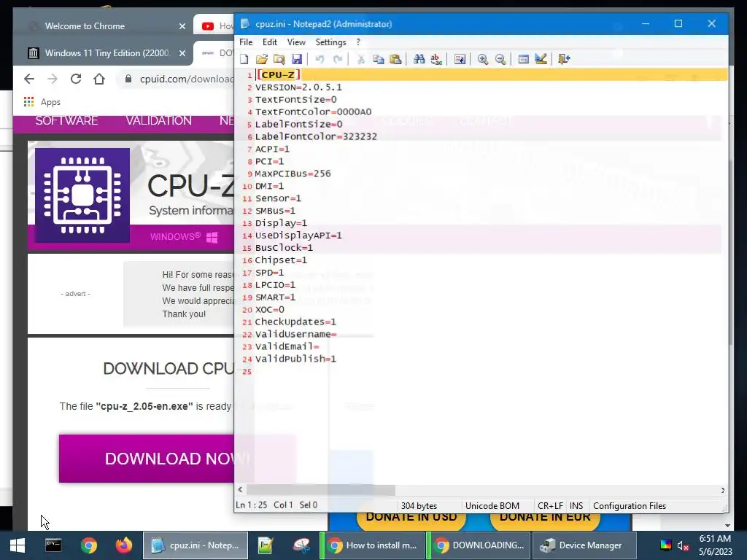Close the Windows 11 Tiny Edition tab
The image size is (747, 560).
tap(182, 52)
